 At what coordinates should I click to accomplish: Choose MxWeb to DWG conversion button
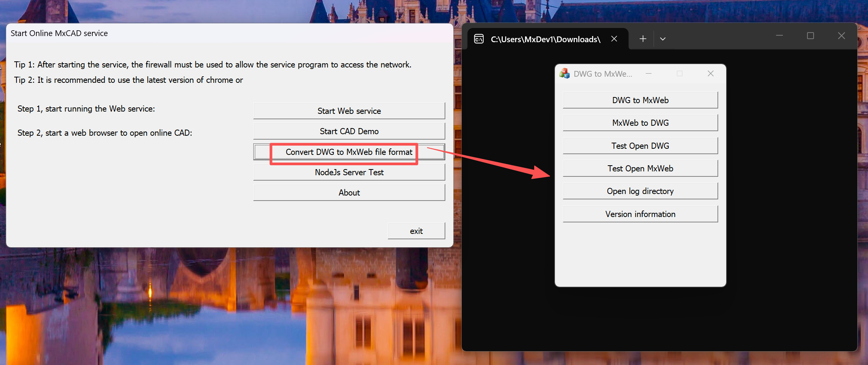[640, 123]
